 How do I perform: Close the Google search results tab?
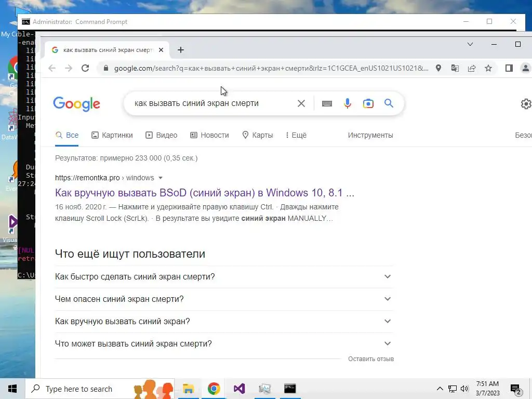click(161, 50)
